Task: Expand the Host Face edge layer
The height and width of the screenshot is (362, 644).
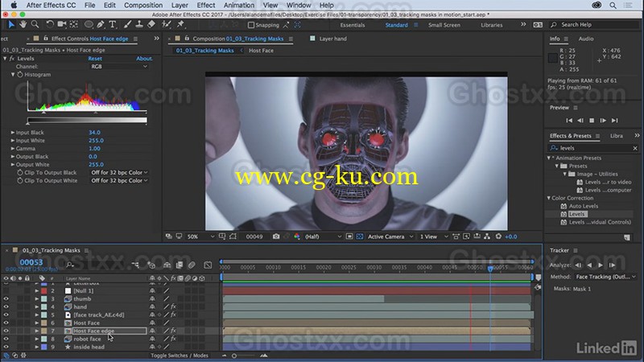Action: pyautogui.click(x=36, y=331)
